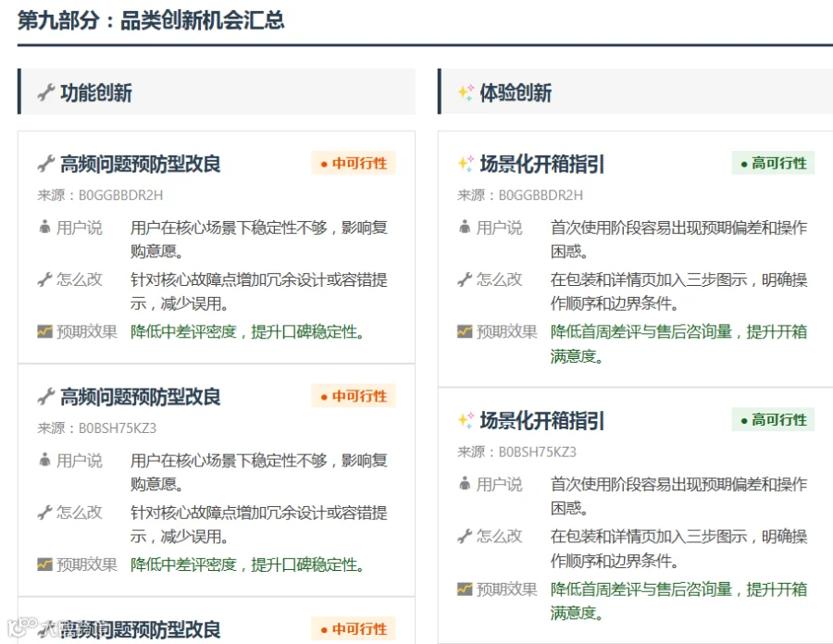Click 怎么改 wrench icon in B0BSH75KZ3 体验创新 card
Viewport: 833px width, 644px height.
point(465,537)
